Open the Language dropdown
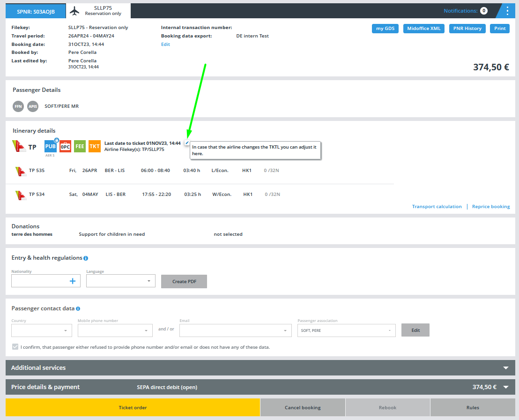 coord(121,281)
